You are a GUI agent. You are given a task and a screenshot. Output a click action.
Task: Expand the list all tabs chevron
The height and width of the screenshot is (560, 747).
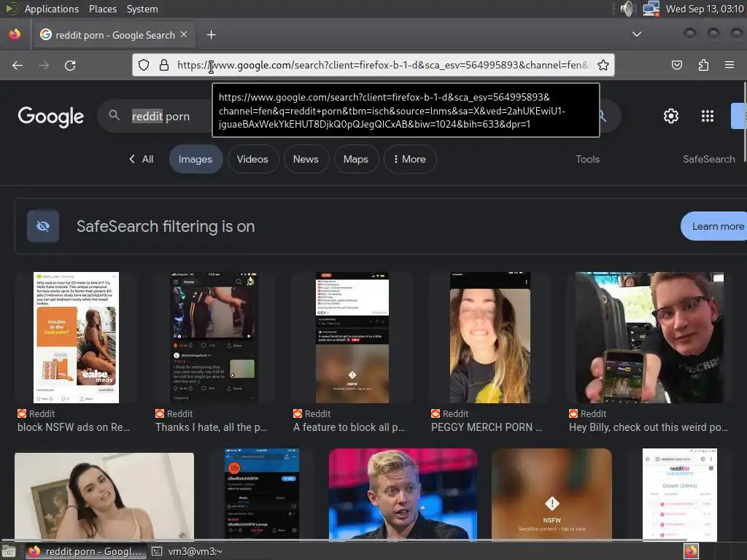[636, 34]
